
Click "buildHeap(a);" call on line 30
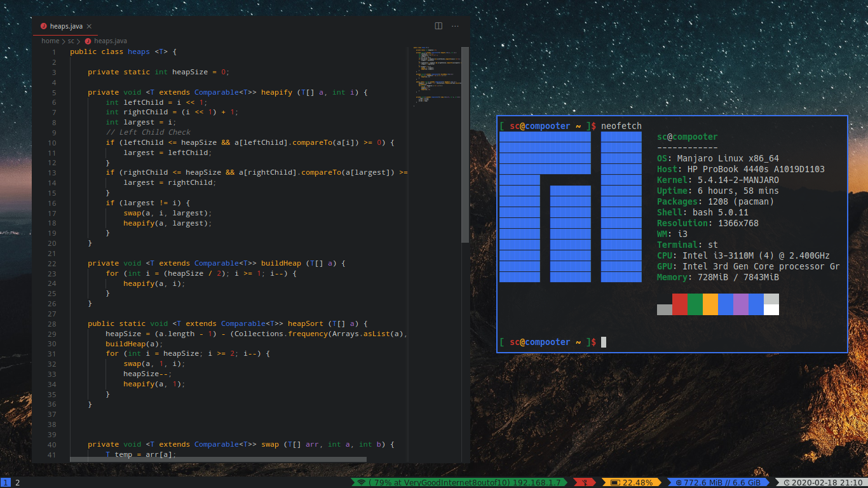coord(134,344)
